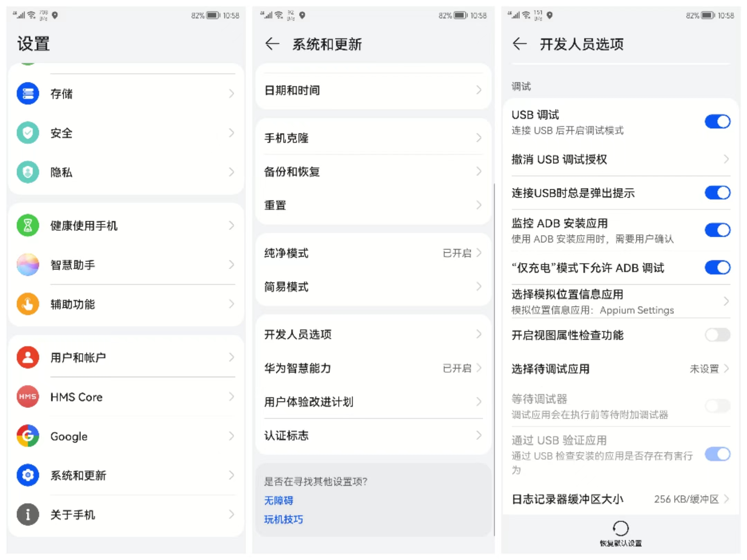This screenshot has height=560, width=747.
Task: Tap the 智慧助手 gradient orb icon
Action: pos(28,265)
